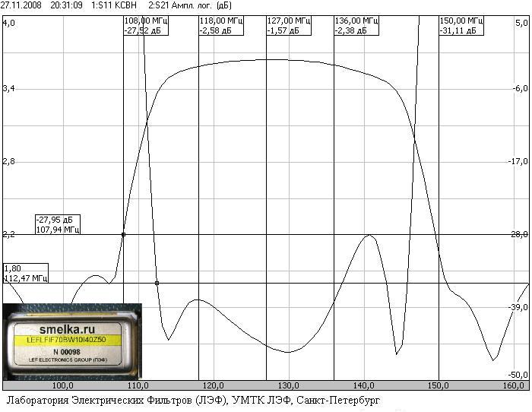The height and width of the screenshot is (412, 532).
Task: Click the 118,00 МГц marker label
Action: [x=221, y=25]
